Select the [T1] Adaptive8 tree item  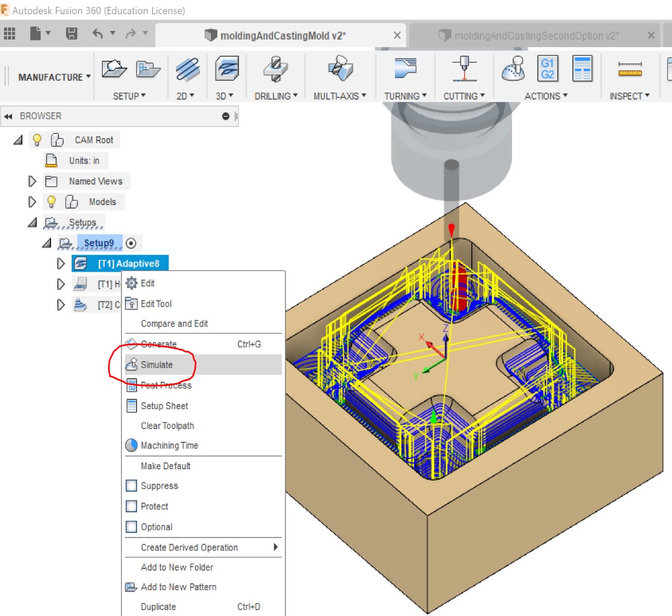coord(120,264)
